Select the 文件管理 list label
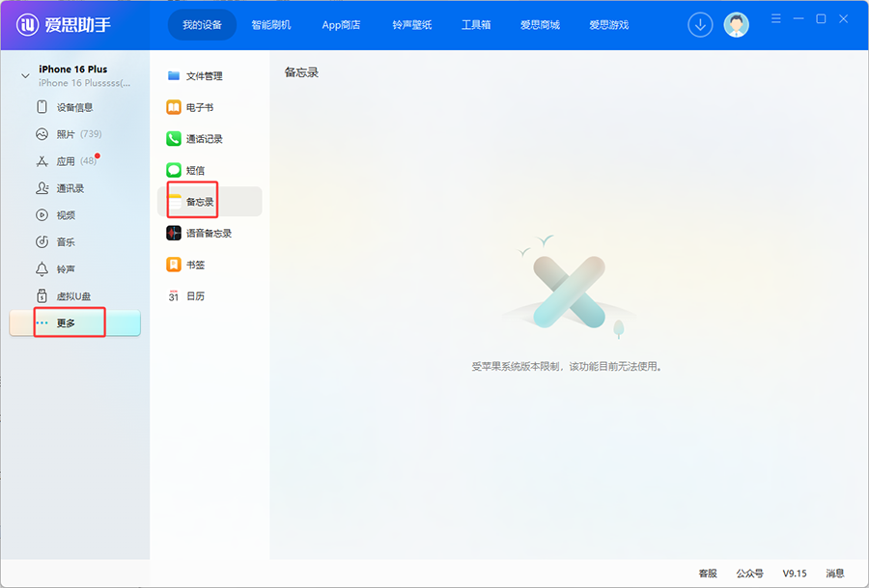 tap(205, 76)
